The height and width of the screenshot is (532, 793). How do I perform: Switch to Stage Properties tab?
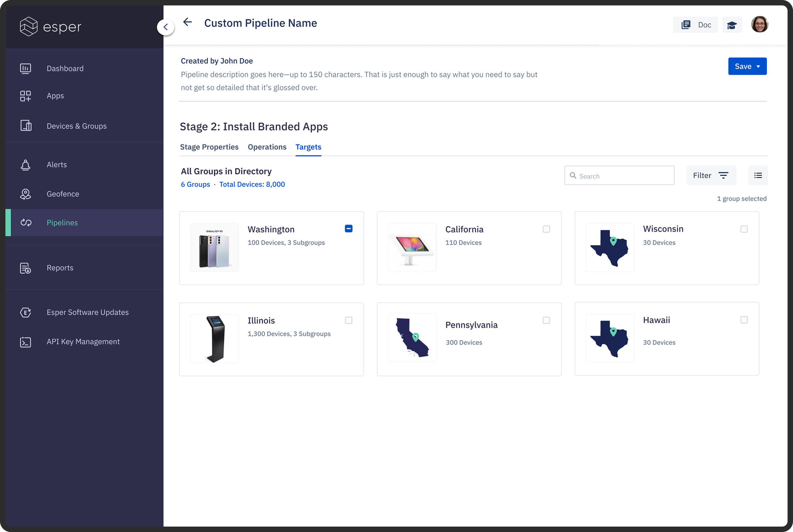click(209, 147)
